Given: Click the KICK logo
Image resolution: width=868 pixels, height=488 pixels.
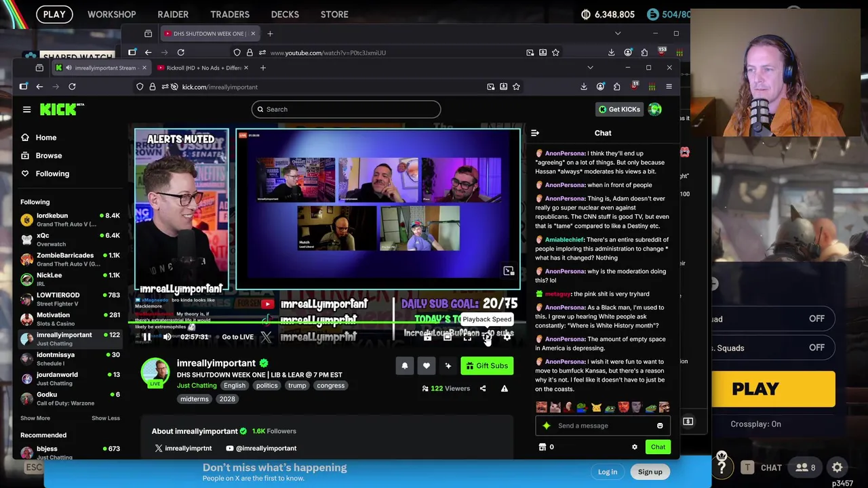Looking at the screenshot, I should point(61,109).
